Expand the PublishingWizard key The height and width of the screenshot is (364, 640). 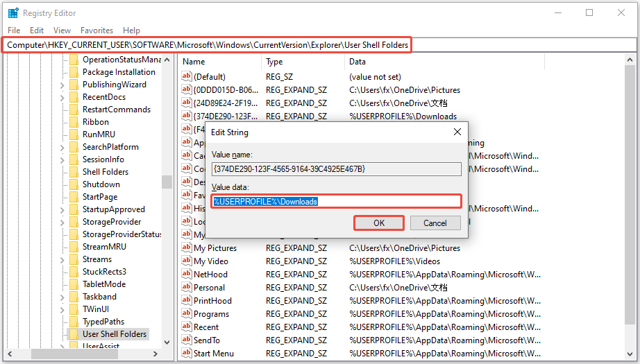[62, 85]
